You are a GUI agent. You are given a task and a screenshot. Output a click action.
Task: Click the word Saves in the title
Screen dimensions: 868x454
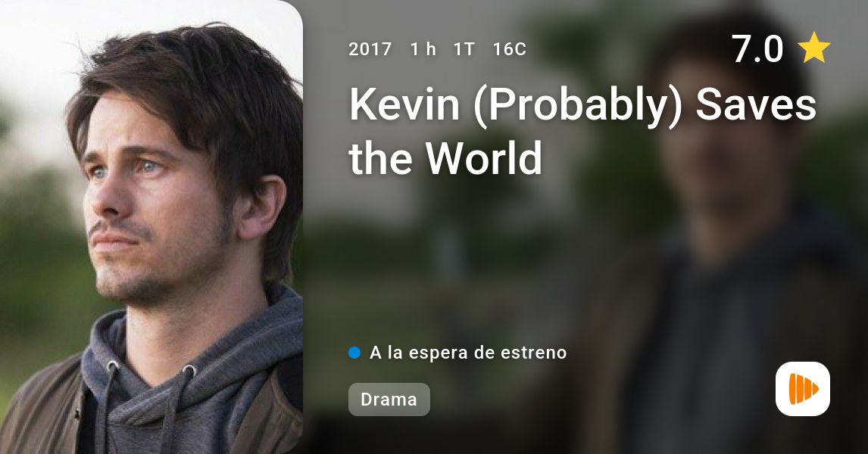[756, 104]
